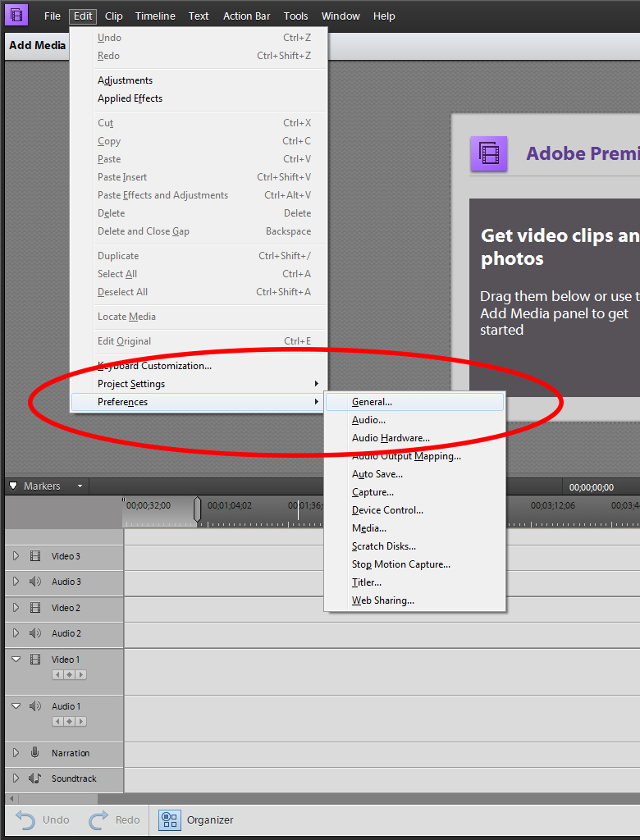Screen dimensions: 640x840
Task: Go to previous keyframe on Video 1
Action: [57, 675]
